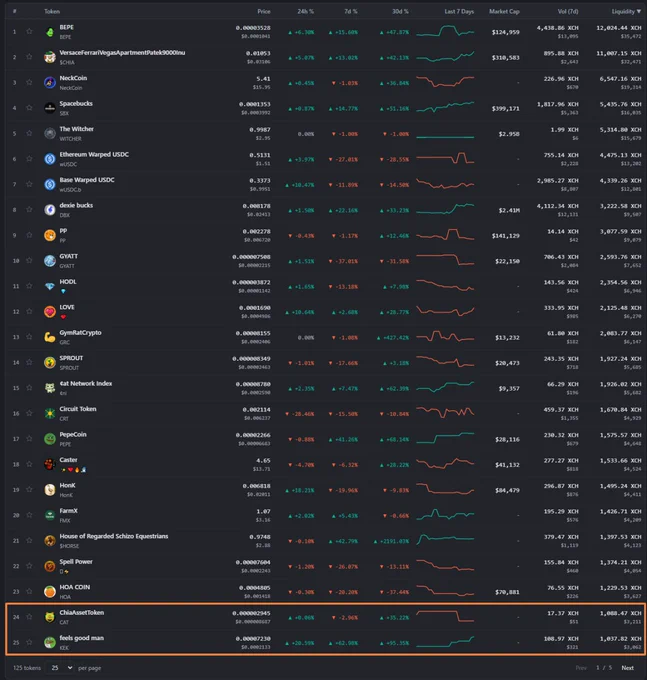
Task: Click the PepeCoin frog logo icon
Action: click(x=50, y=439)
